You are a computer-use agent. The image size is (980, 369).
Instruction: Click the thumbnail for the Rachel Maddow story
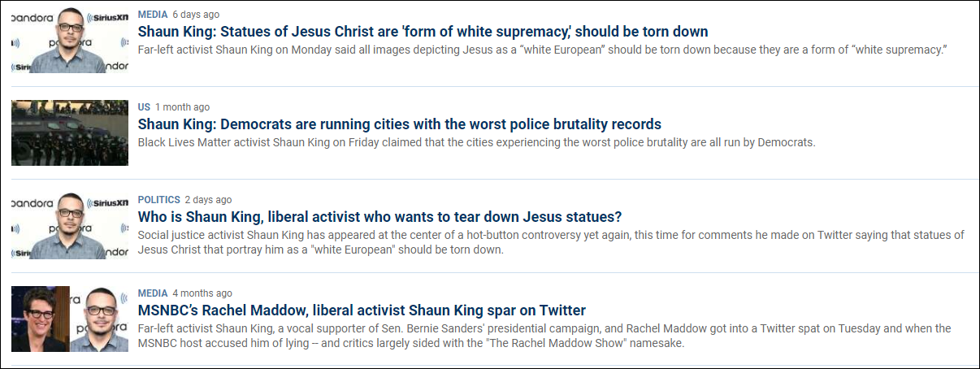(x=70, y=319)
